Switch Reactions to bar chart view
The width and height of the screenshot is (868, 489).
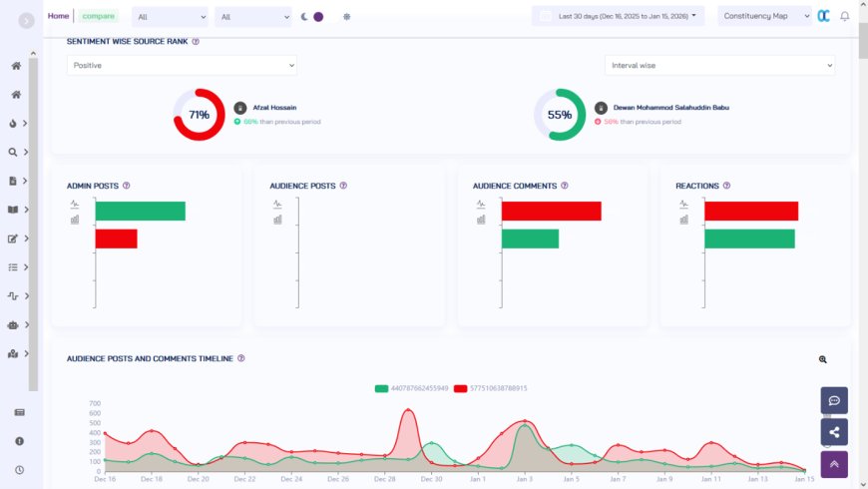point(683,220)
